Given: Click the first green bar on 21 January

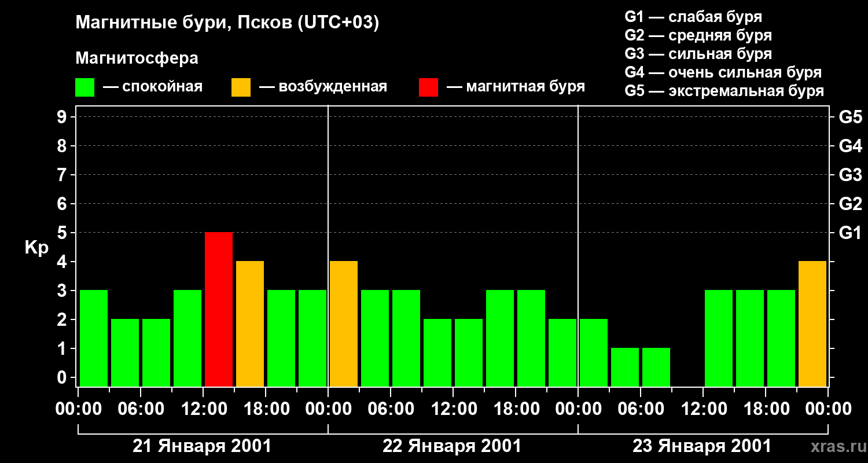Looking at the screenshot, I should point(94,338).
